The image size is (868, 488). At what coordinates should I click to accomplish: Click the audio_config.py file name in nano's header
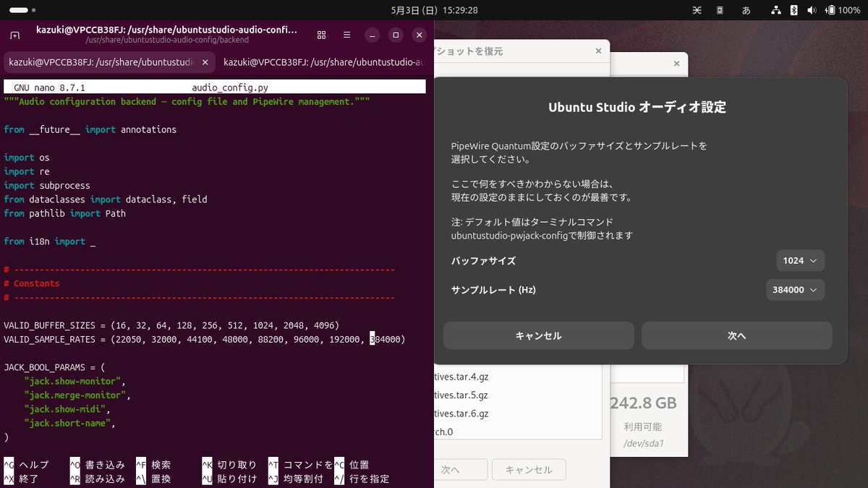click(x=230, y=87)
